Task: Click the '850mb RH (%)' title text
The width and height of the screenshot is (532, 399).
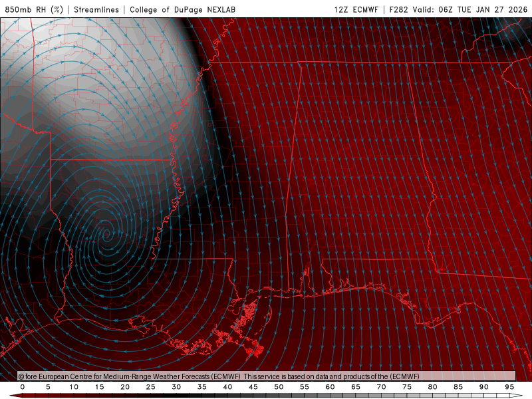Action: point(34,9)
